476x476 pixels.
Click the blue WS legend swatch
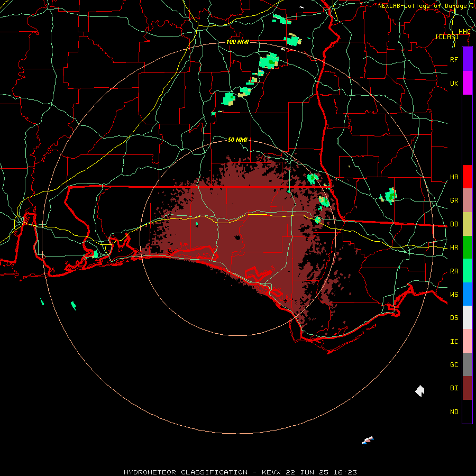(467, 294)
